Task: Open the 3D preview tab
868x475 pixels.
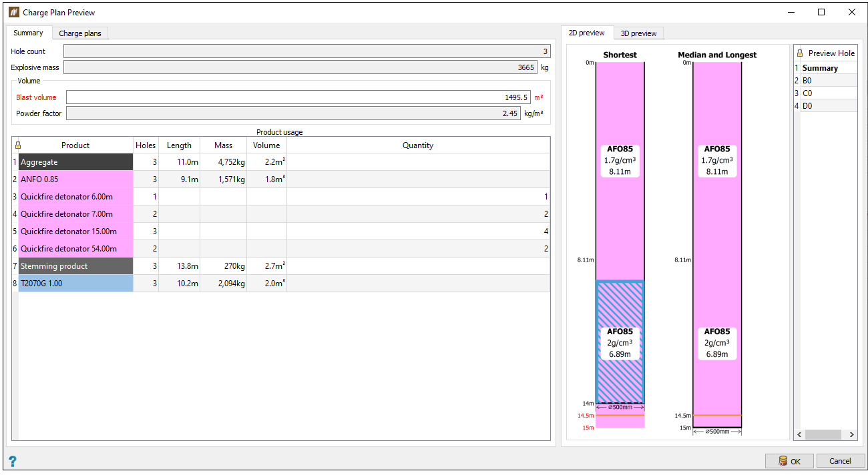Action: click(x=638, y=33)
